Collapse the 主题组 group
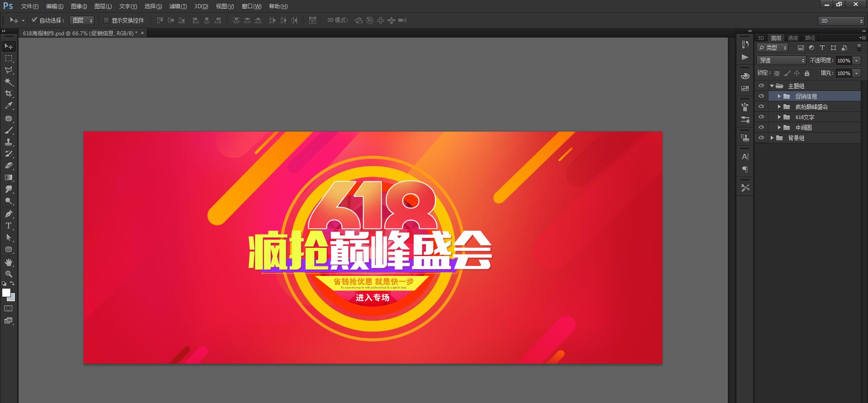Screen dimensions: 868x403 [x=772, y=86]
